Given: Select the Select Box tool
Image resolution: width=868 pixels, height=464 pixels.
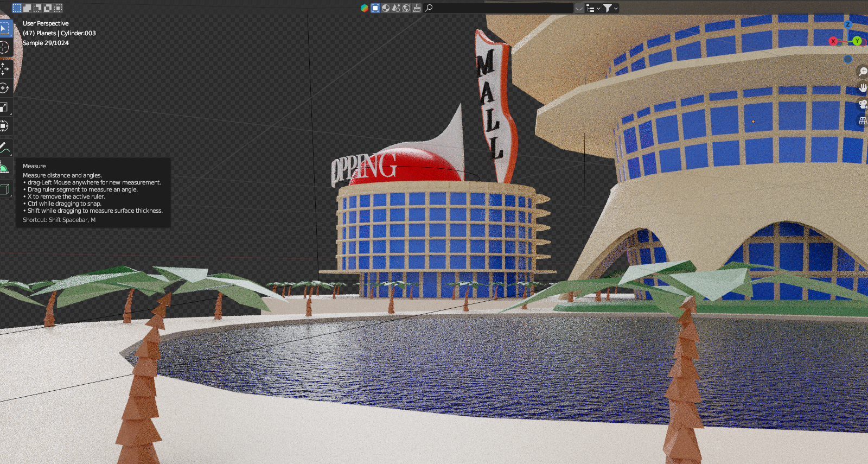Looking at the screenshot, I should pyautogui.click(x=4, y=28).
